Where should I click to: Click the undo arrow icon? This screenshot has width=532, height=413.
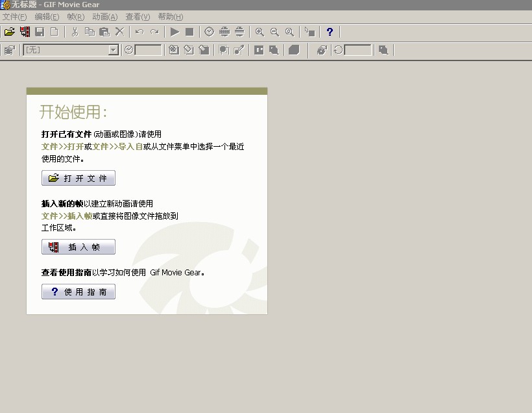[x=139, y=32]
